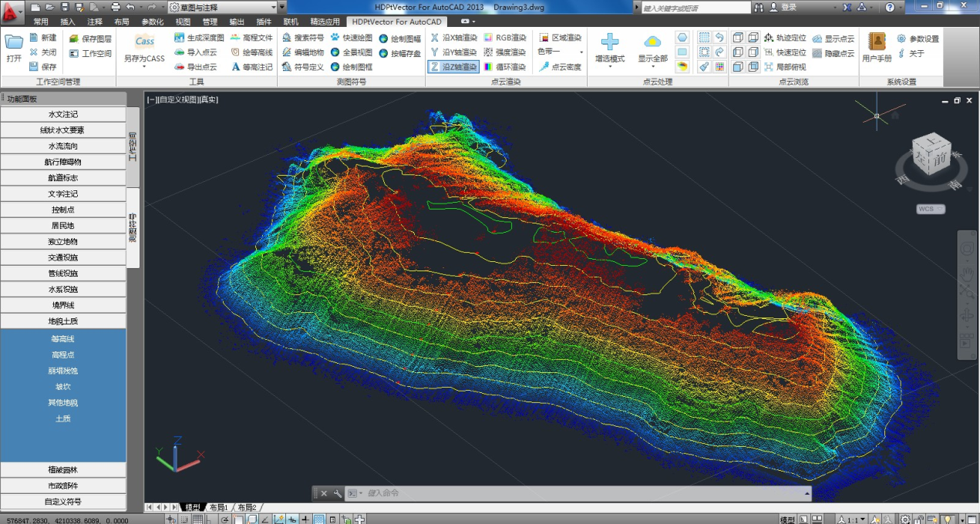Click 参数设置 parameter settings gear
The height and width of the screenshot is (524, 980).
(x=918, y=39)
